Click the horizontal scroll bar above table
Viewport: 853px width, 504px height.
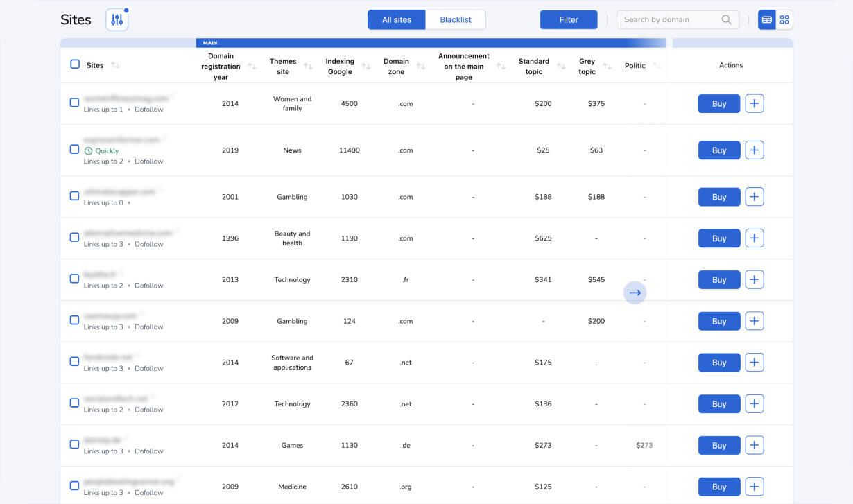click(x=430, y=43)
